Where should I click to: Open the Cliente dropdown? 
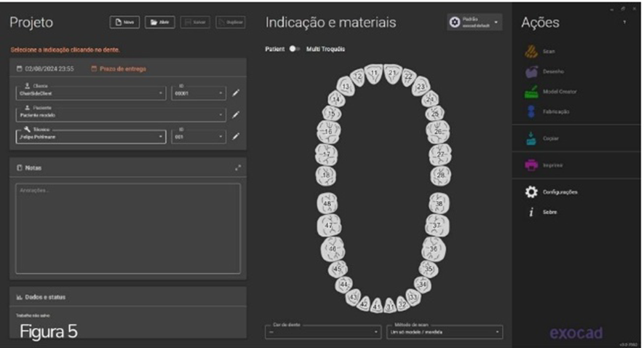[90, 93]
